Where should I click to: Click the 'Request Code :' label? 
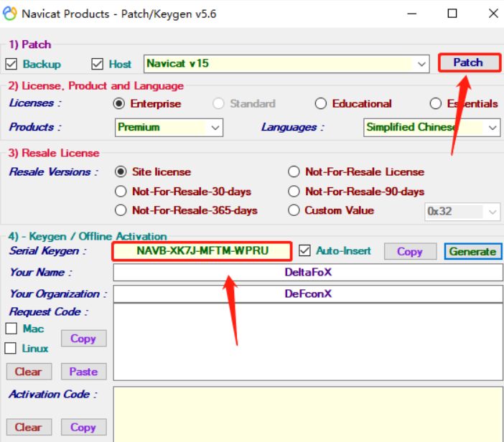49,312
